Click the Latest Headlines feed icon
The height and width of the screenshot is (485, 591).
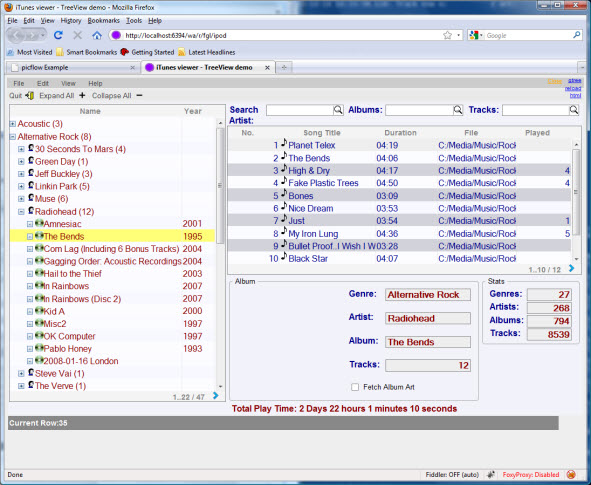click(x=182, y=52)
